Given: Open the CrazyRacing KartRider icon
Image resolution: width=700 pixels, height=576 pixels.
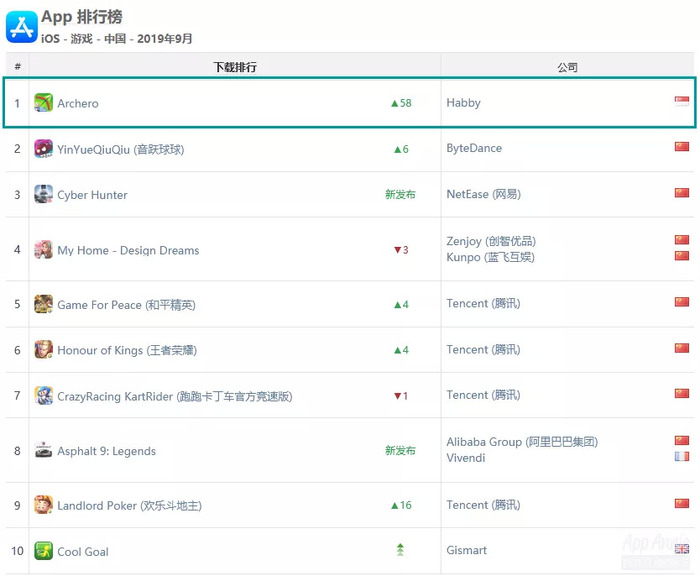Looking at the screenshot, I should pos(43,396).
